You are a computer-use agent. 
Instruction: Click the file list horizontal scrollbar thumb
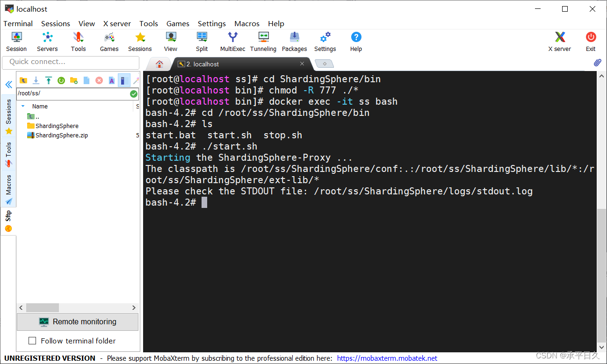click(x=43, y=308)
